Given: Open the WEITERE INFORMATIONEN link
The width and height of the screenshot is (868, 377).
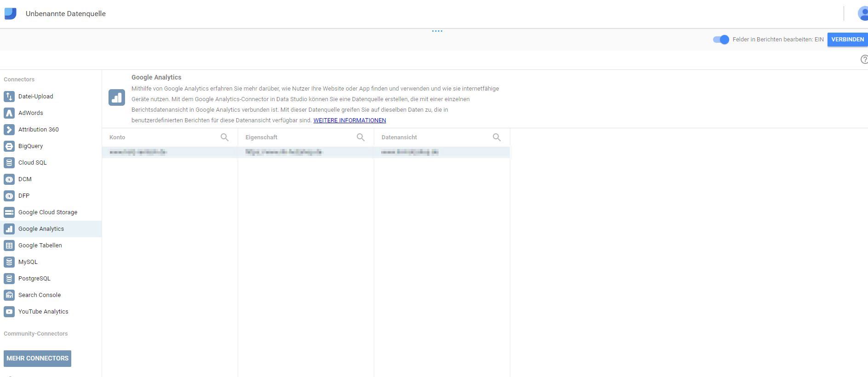Looking at the screenshot, I should [349, 120].
